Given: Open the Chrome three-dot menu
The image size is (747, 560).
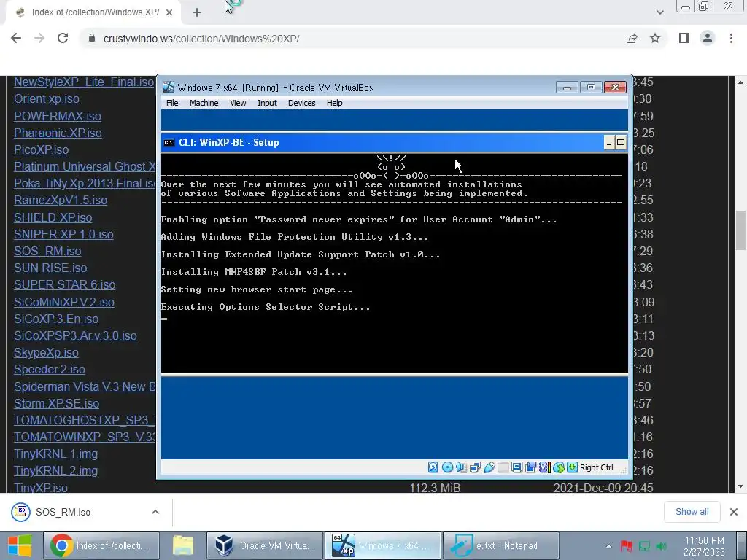Looking at the screenshot, I should point(731,39).
